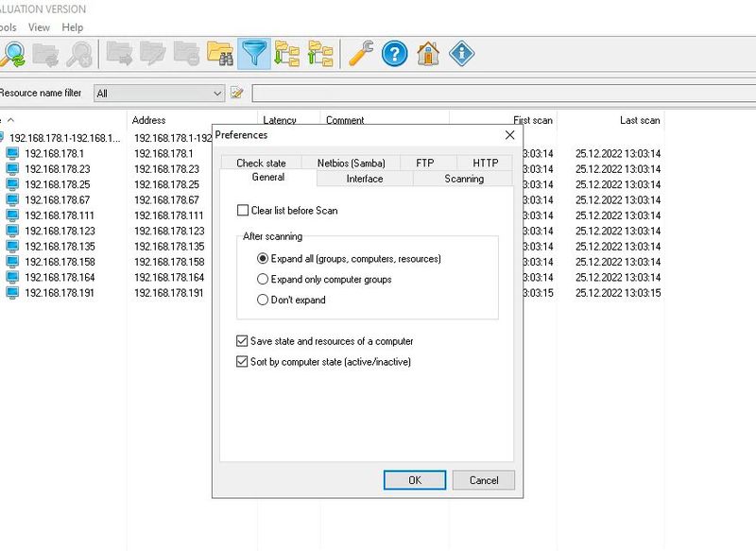Dismiss the dialog with Cancel

(x=483, y=480)
